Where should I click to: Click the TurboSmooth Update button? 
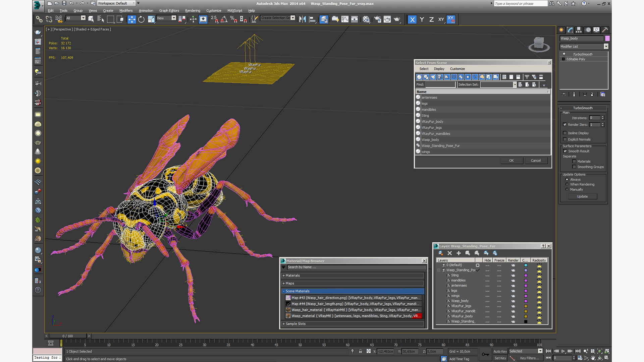pyautogui.click(x=582, y=196)
